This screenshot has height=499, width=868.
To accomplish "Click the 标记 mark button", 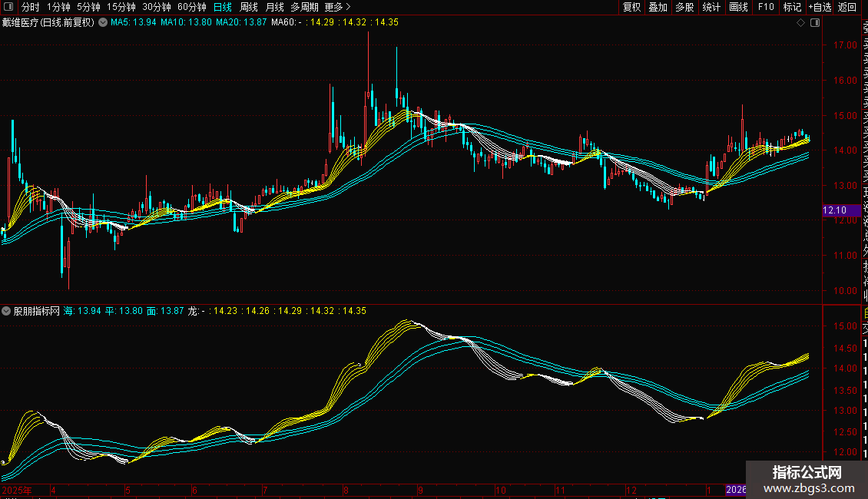I will (x=792, y=7).
